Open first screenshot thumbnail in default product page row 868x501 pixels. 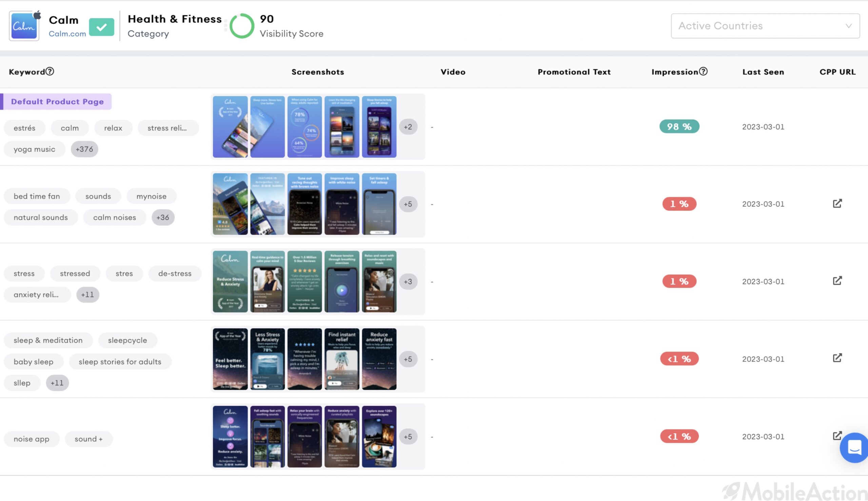pyautogui.click(x=230, y=127)
